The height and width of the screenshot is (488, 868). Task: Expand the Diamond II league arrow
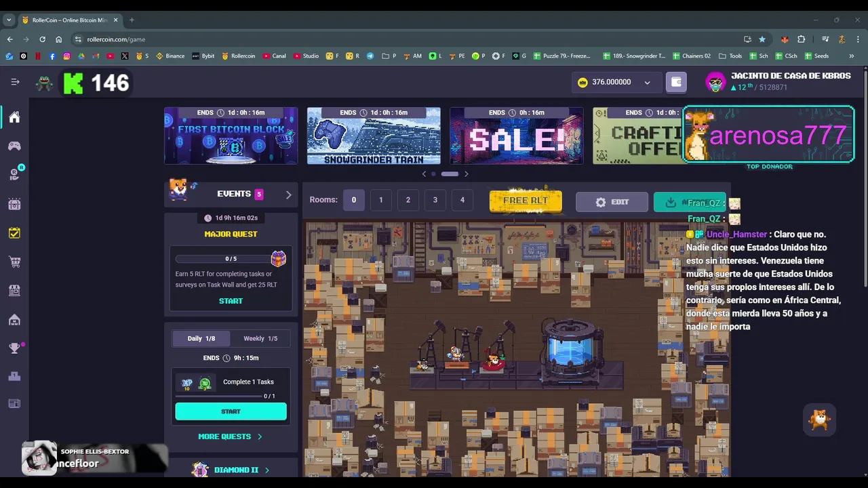click(x=267, y=470)
